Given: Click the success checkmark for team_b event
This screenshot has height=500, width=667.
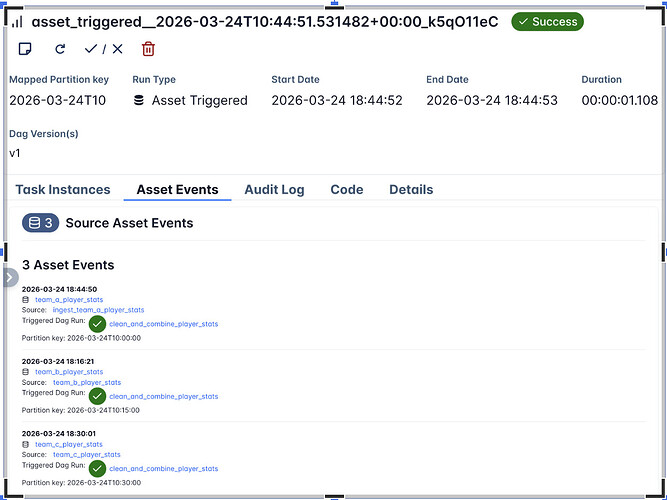Looking at the screenshot, I should click(97, 396).
